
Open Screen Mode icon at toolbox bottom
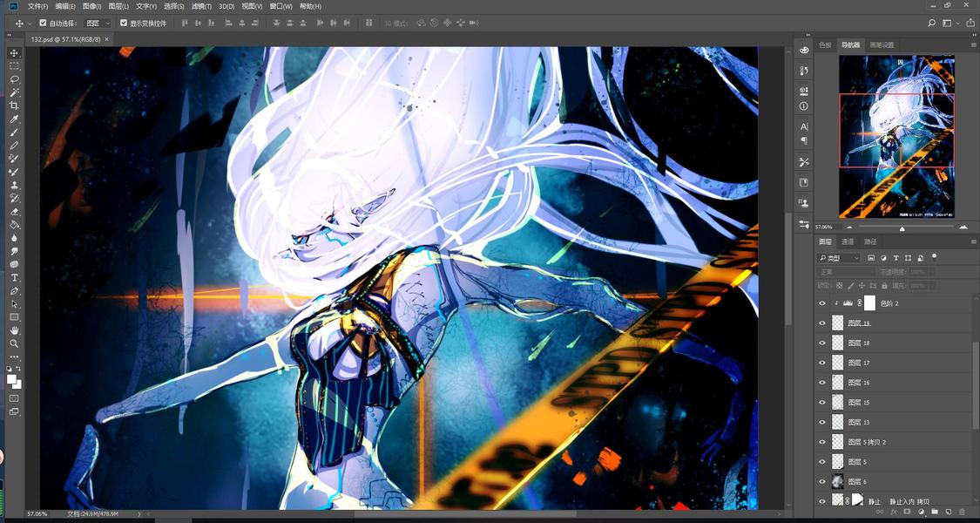pos(14,411)
